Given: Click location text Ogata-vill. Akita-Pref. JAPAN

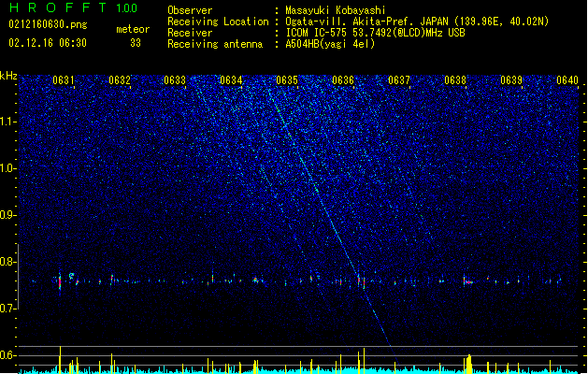Looking at the screenshot, I should pos(366,22).
